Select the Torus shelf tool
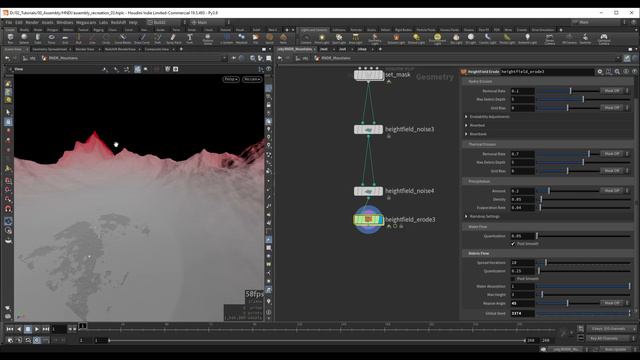Viewport: 640px width, 360px height. click(51, 38)
